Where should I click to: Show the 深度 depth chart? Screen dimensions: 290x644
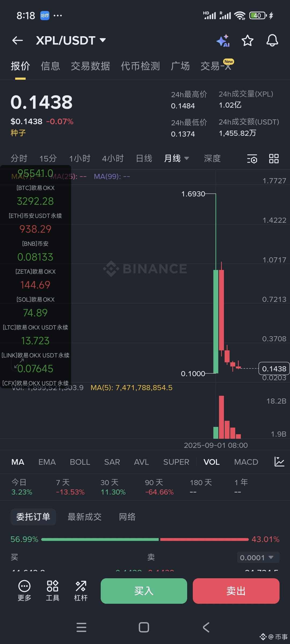(x=212, y=158)
